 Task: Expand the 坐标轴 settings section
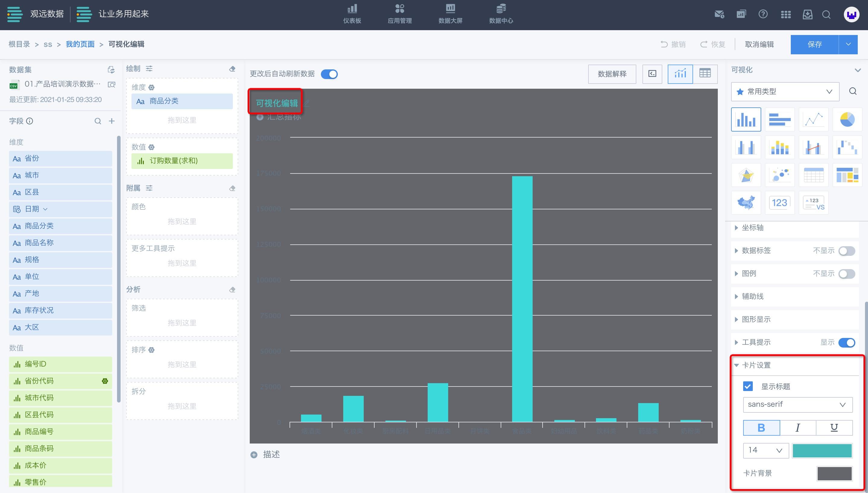(752, 228)
